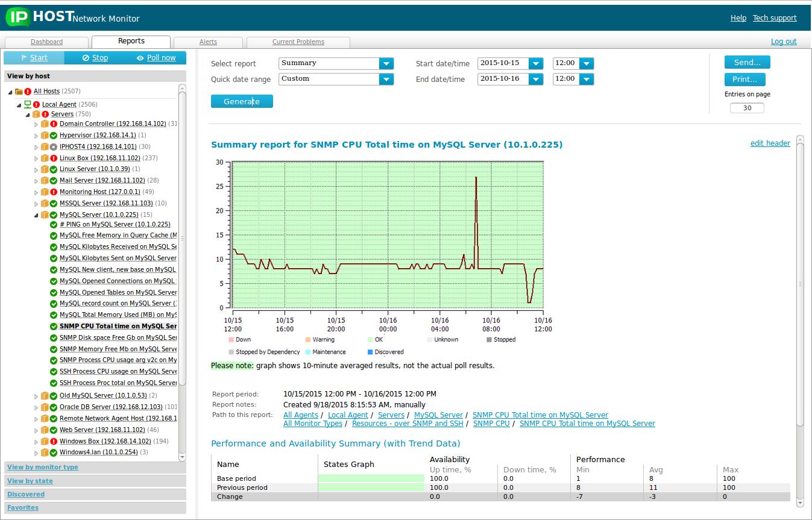The height and width of the screenshot is (520, 812).
Task: Collapse the MySQL Server tree node
Action: coord(36,215)
